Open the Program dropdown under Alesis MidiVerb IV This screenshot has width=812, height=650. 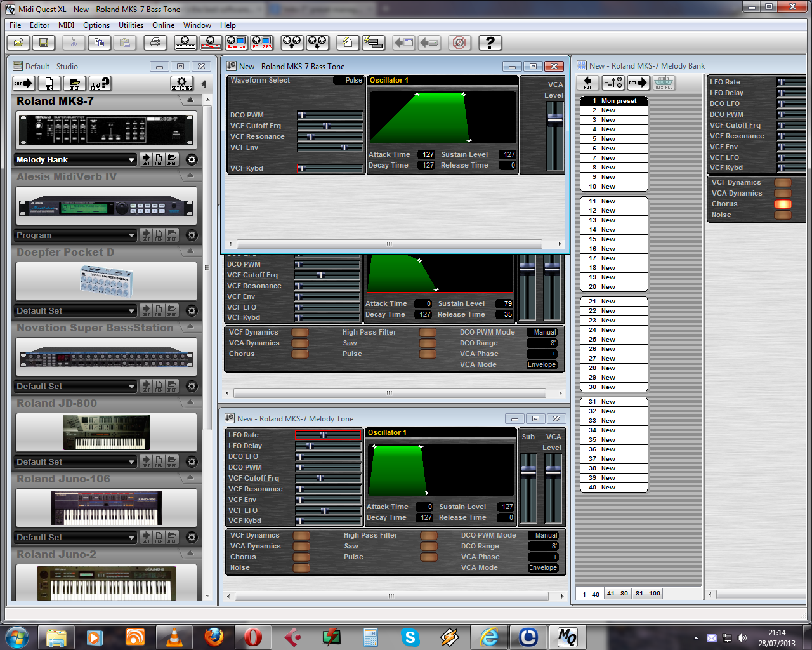click(75, 235)
